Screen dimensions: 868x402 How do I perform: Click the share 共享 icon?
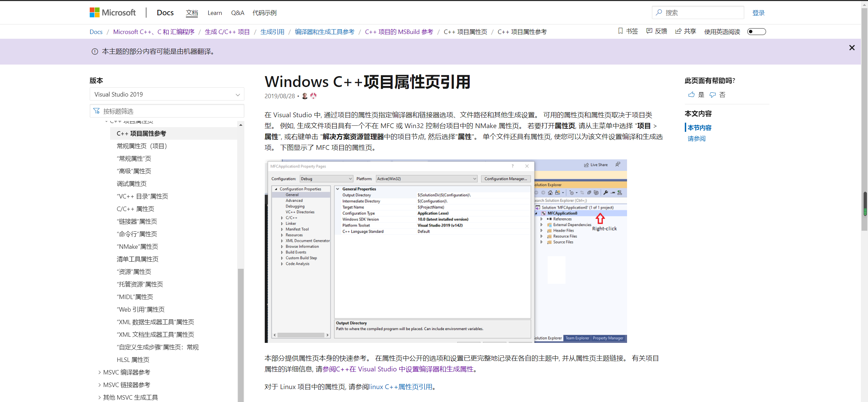(678, 31)
